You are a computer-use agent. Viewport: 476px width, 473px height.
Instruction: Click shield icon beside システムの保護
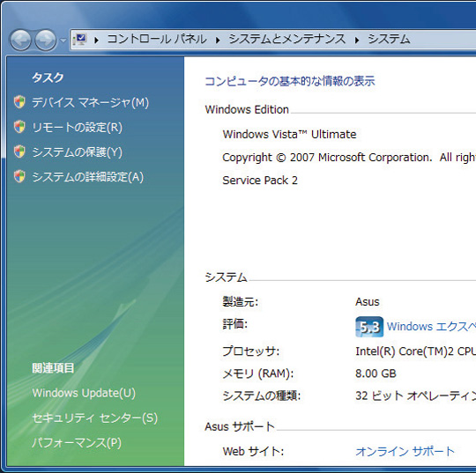[x=19, y=152]
